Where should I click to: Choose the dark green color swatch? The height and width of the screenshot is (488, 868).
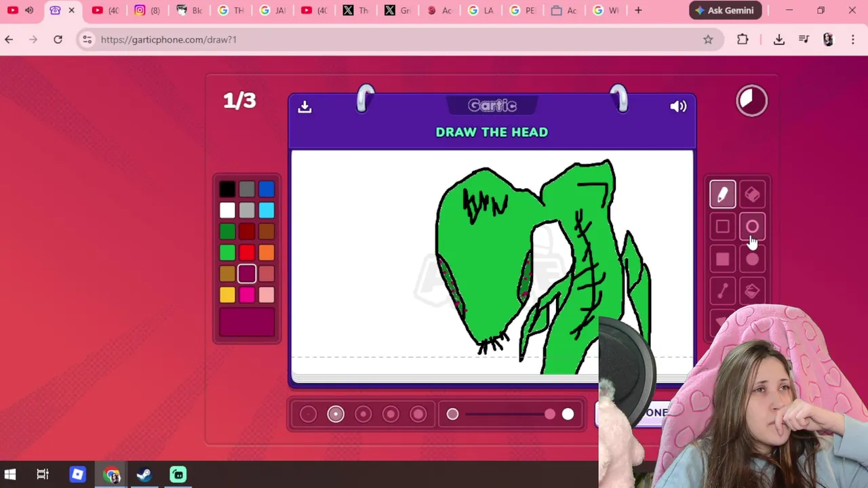click(227, 232)
